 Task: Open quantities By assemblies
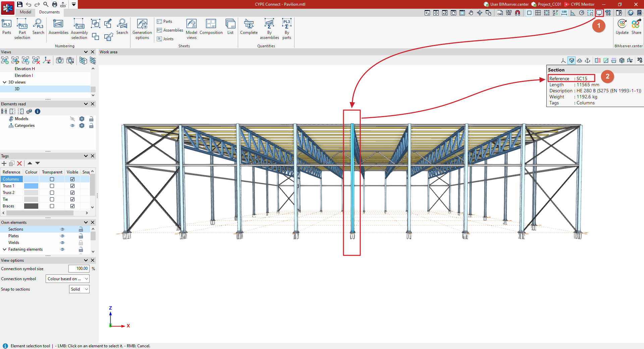(269, 29)
